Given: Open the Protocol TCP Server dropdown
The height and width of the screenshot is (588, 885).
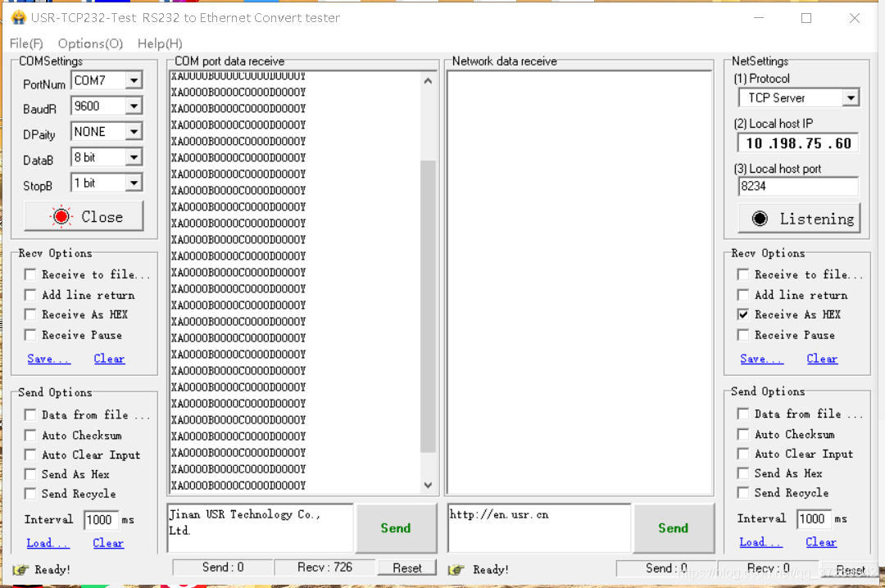Looking at the screenshot, I should point(851,98).
